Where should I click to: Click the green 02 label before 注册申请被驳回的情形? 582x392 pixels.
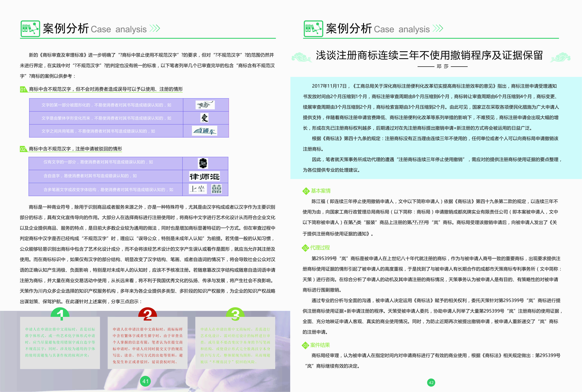point(23,149)
